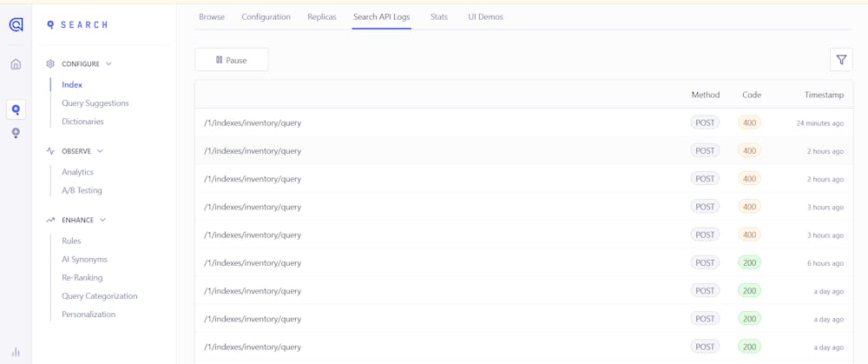Go to Analytics
Viewport: 868px width, 364px height.
[x=77, y=172]
